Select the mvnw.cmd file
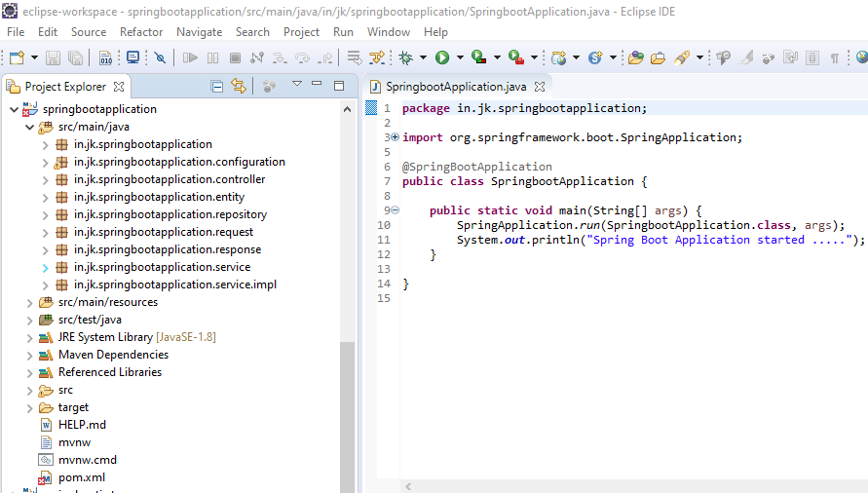 [88, 460]
